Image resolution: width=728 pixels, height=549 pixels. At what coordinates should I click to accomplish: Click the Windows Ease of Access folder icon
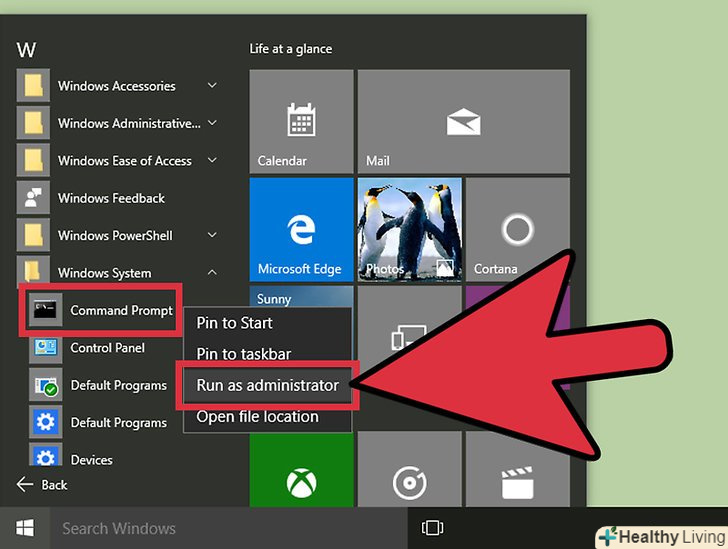click(33, 160)
